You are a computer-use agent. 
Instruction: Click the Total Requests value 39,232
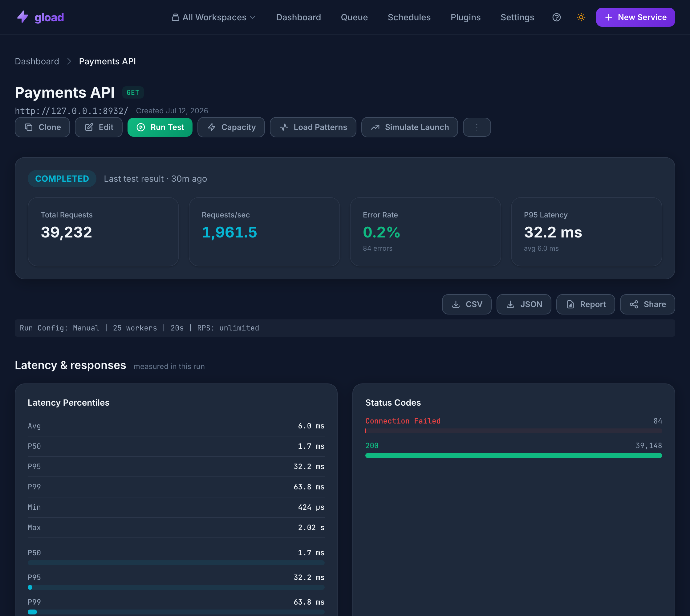(66, 232)
